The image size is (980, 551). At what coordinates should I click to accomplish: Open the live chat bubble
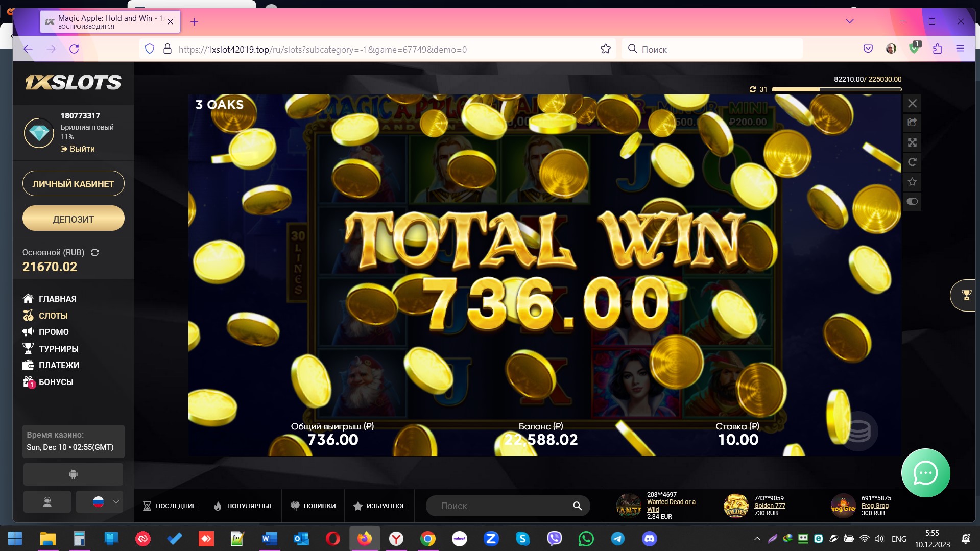(925, 473)
